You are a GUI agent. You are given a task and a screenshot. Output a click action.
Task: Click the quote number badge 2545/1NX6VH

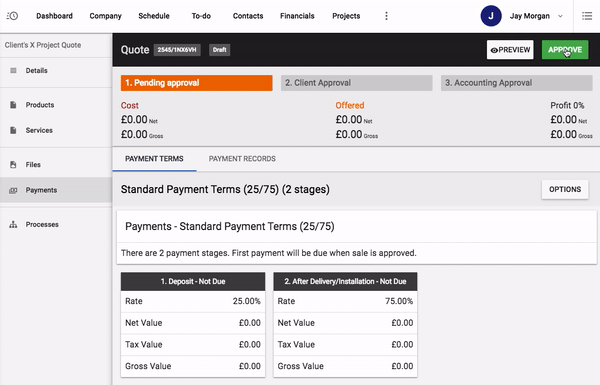[177, 50]
